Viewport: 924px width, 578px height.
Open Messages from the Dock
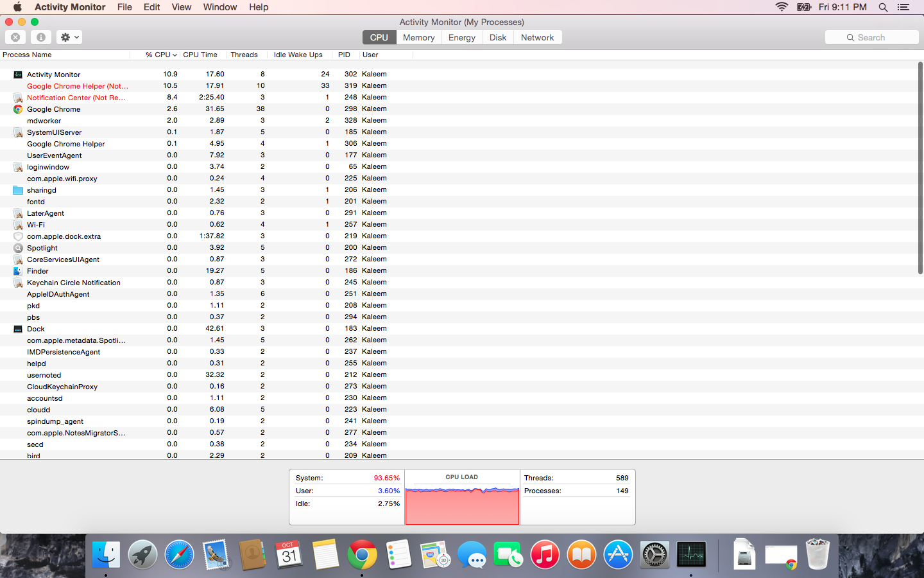(472, 554)
